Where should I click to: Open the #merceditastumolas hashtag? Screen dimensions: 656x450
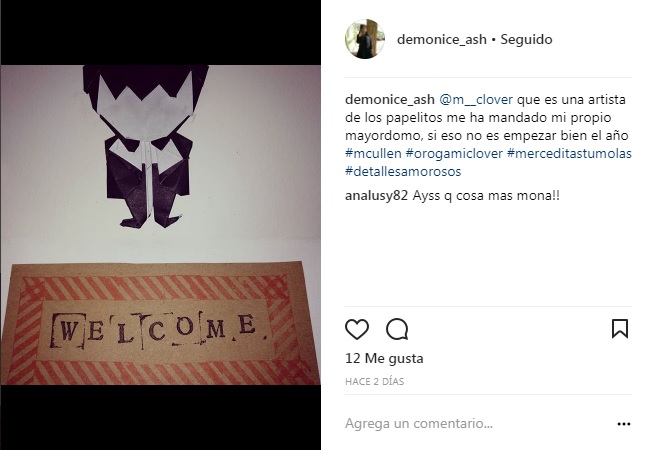569,153
